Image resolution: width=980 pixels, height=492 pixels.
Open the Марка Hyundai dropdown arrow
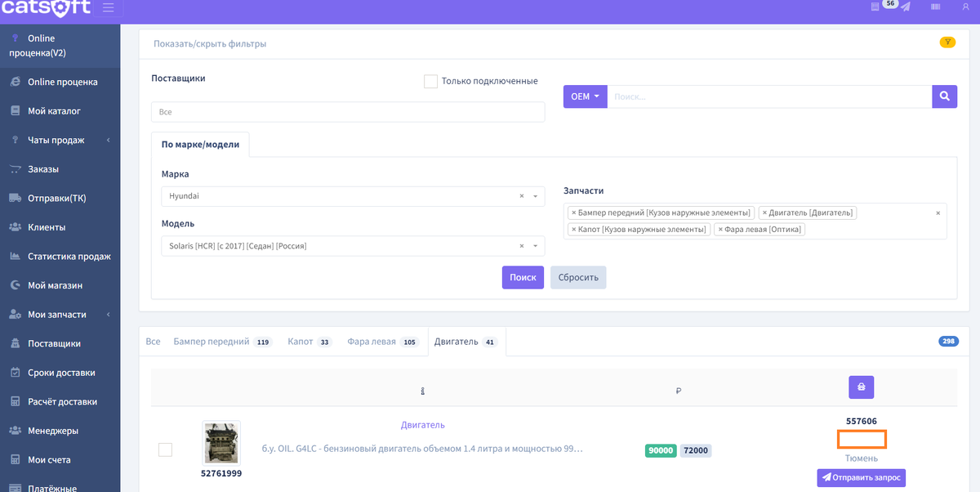(535, 196)
